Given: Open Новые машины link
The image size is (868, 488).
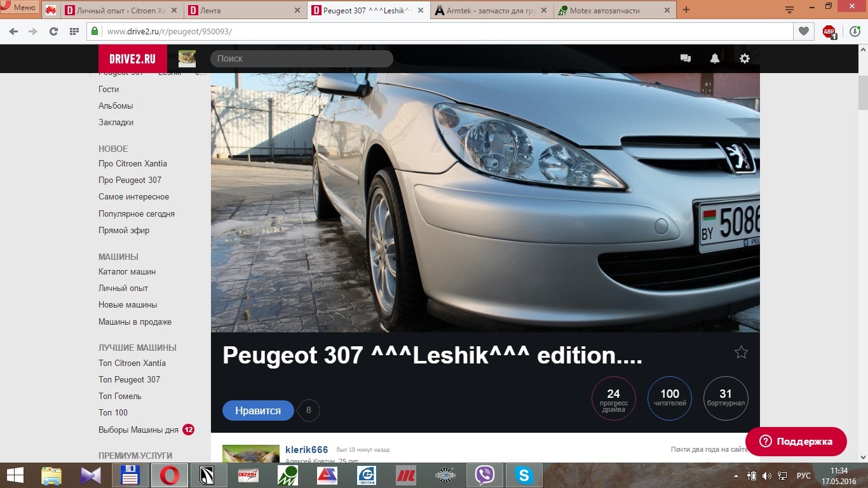Looking at the screenshot, I should pos(128,304).
